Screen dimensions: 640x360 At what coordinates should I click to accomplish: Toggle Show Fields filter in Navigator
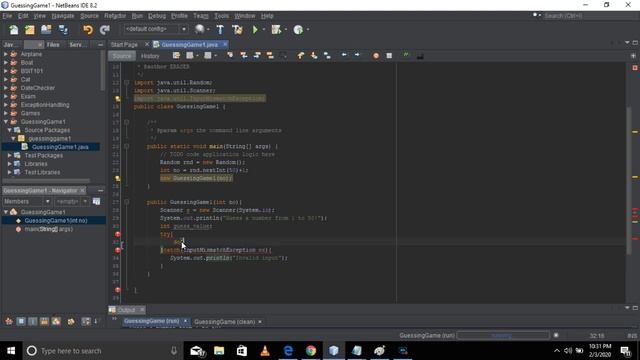point(21,322)
